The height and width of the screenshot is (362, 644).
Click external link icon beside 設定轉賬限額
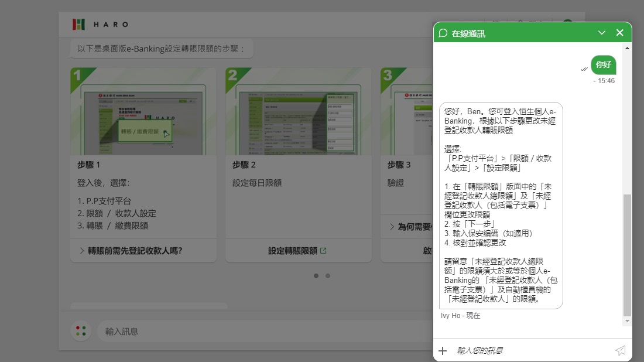point(323,251)
